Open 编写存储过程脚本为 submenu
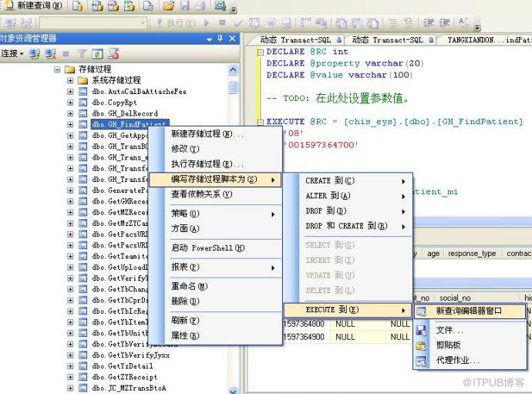The image size is (532, 394). click(215, 180)
